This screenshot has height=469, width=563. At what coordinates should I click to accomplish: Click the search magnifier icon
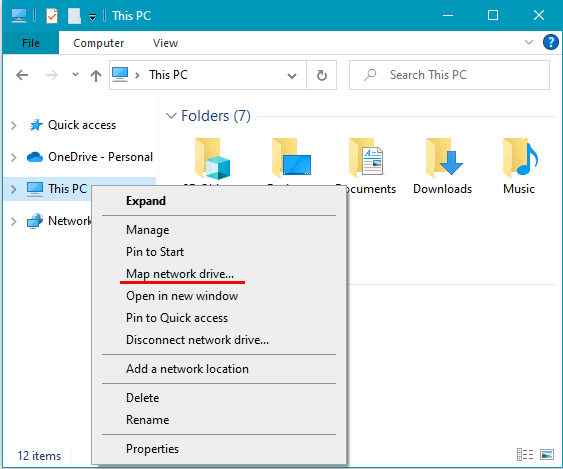click(x=370, y=75)
